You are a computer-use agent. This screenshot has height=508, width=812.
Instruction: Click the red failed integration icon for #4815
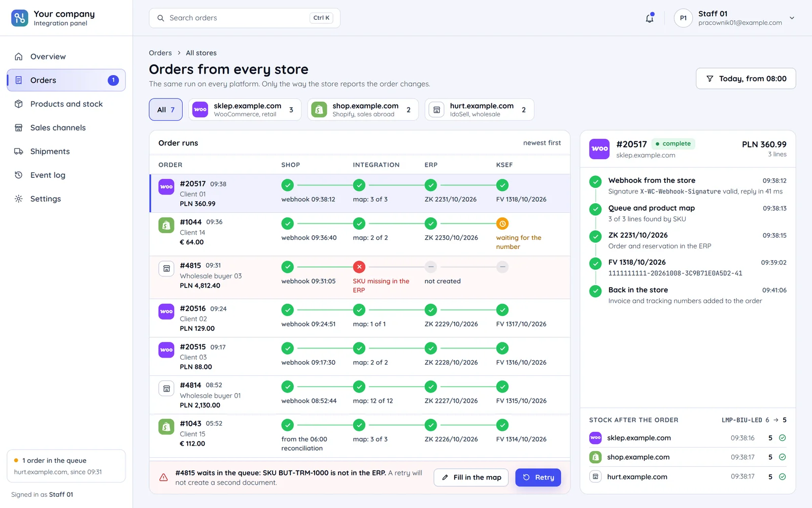click(359, 267)
